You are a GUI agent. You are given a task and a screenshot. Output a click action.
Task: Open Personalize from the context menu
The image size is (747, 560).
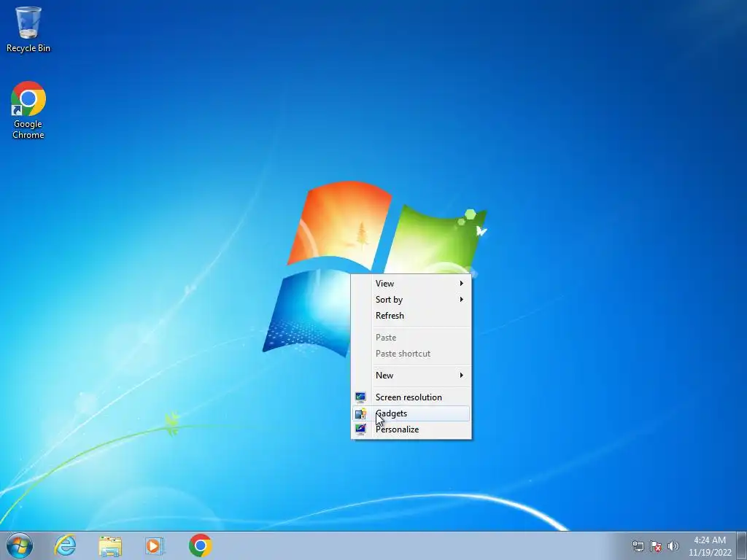pos(411,429)
